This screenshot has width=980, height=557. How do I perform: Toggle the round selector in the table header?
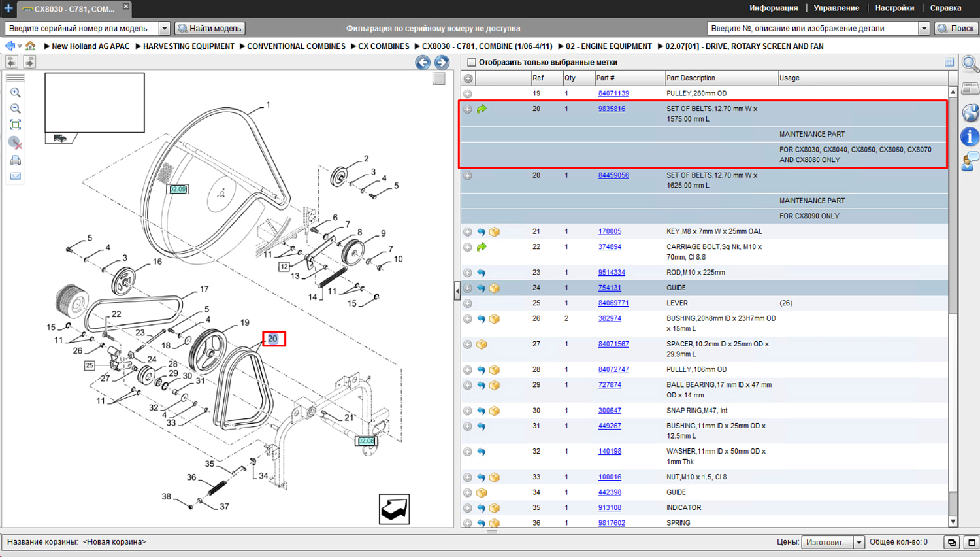point(468,78)
